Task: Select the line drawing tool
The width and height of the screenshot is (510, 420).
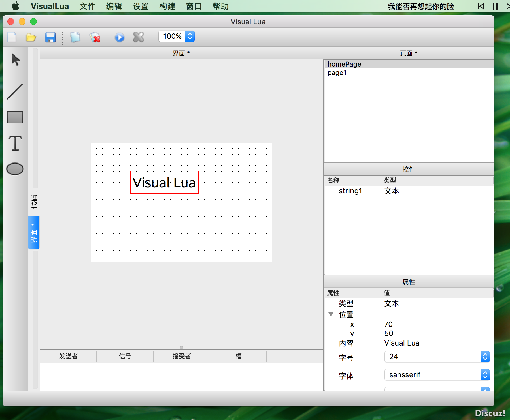Action: click(15, 91)
